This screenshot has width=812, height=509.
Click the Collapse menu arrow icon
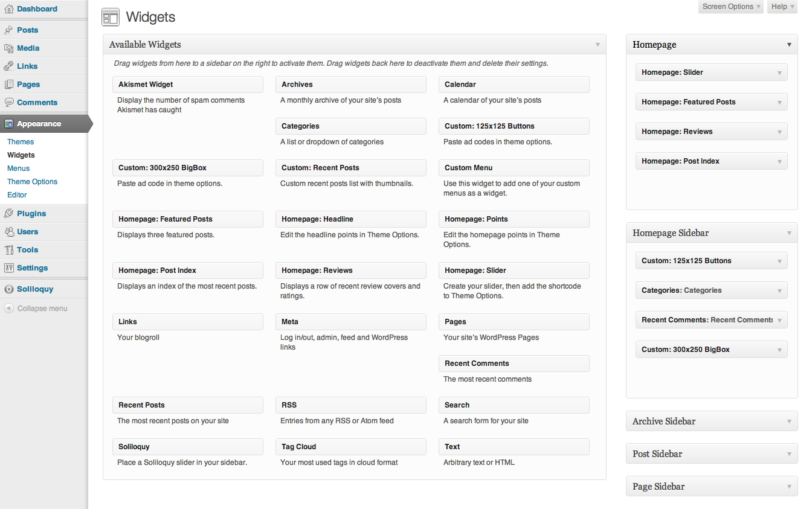coord(8,309)
